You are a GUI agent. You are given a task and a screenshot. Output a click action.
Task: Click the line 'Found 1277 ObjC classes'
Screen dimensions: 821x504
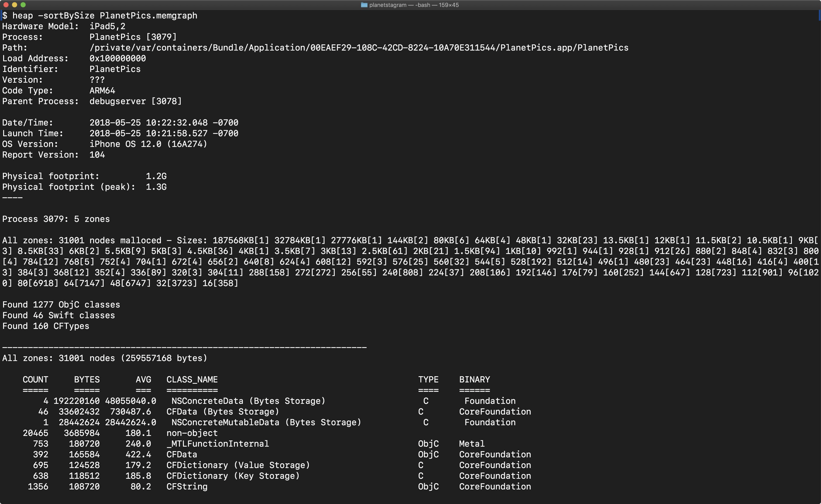61,305
